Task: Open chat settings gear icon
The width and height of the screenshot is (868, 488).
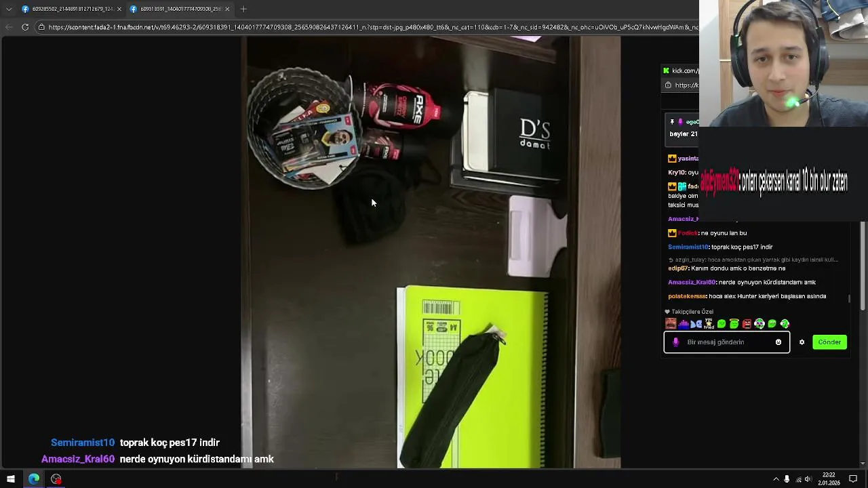Action: tap(802, 342)
